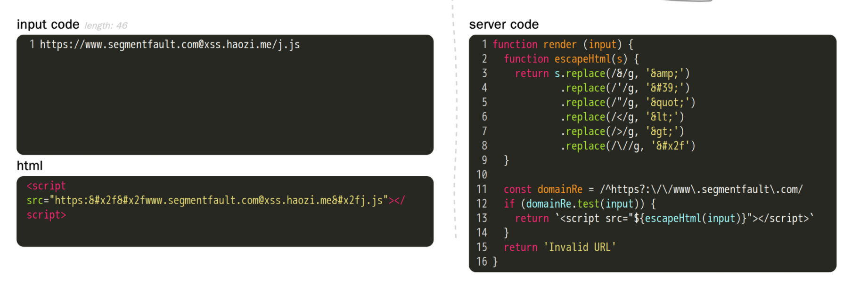Click line number 10 in server code
Viewport: 868px width, 294px height.
[482, 175]
